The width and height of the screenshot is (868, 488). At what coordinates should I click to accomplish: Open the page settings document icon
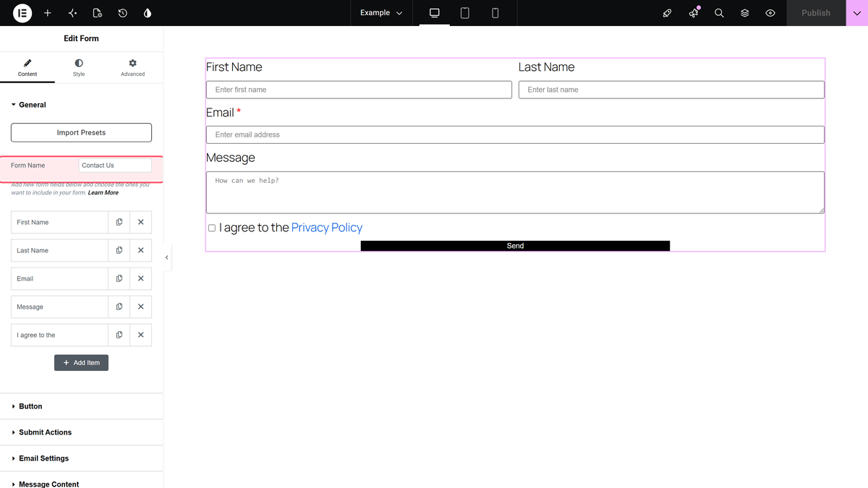pyautogui.click(x=98, y=13)
